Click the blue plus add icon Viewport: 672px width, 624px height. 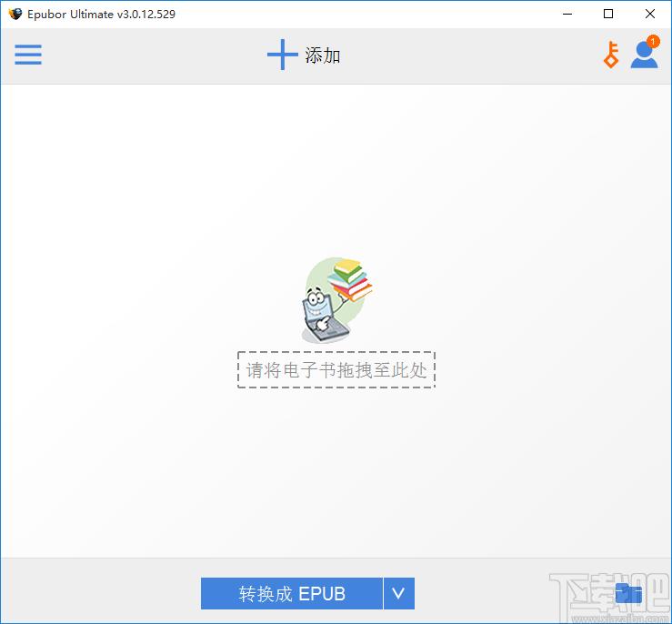click(x=283, y=55)
